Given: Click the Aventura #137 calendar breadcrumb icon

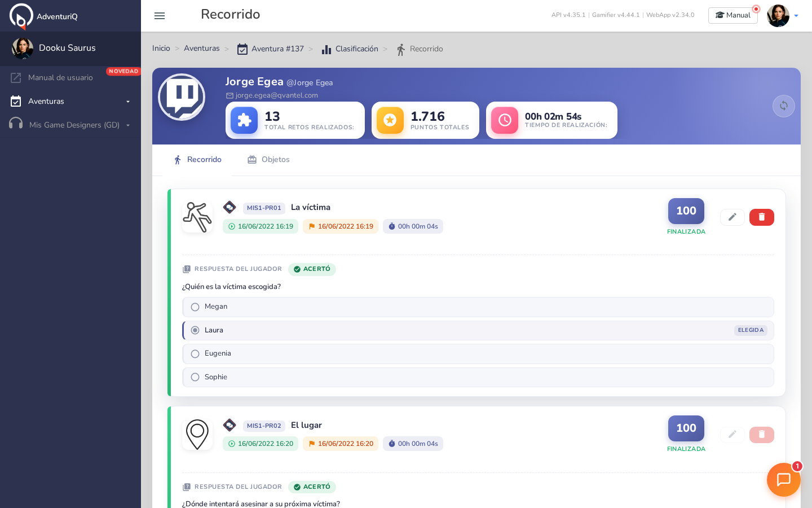Looking at the screenshot, I should pyautogui.click(x=242, y=50).
